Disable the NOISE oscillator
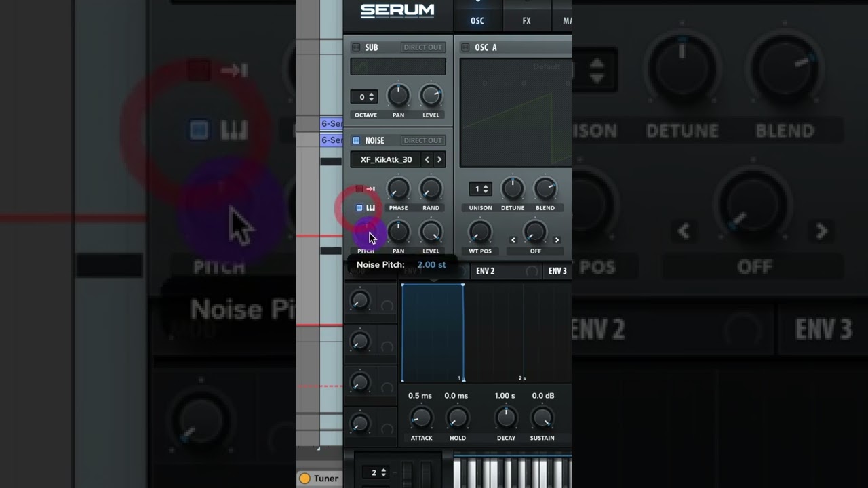The width and height of the screenshot is (868, 488). point(356,140)
